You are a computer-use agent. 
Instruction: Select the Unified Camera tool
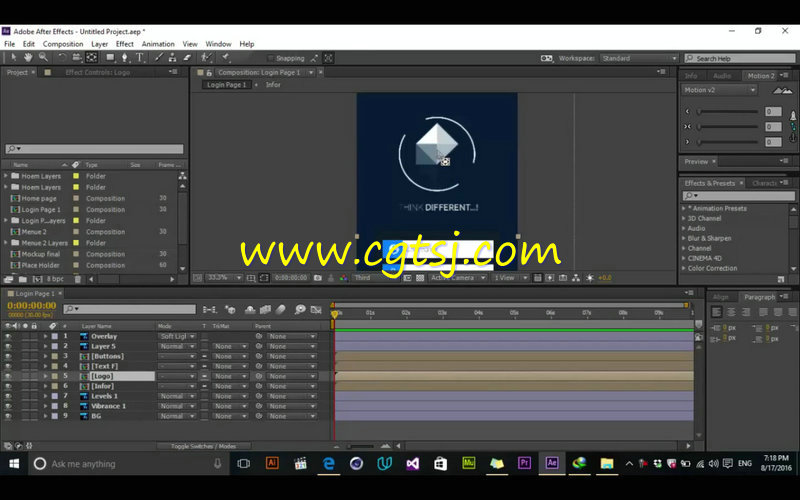(77, 58)
